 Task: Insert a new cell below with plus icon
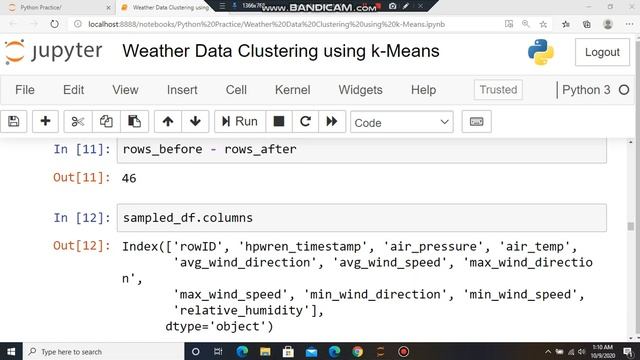click(x=45, y=121)
